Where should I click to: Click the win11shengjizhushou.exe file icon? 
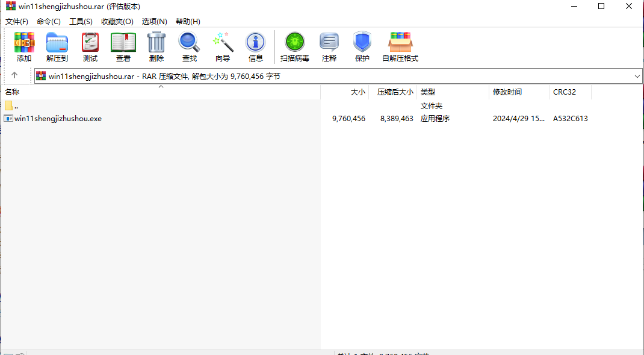click(8, 119)
